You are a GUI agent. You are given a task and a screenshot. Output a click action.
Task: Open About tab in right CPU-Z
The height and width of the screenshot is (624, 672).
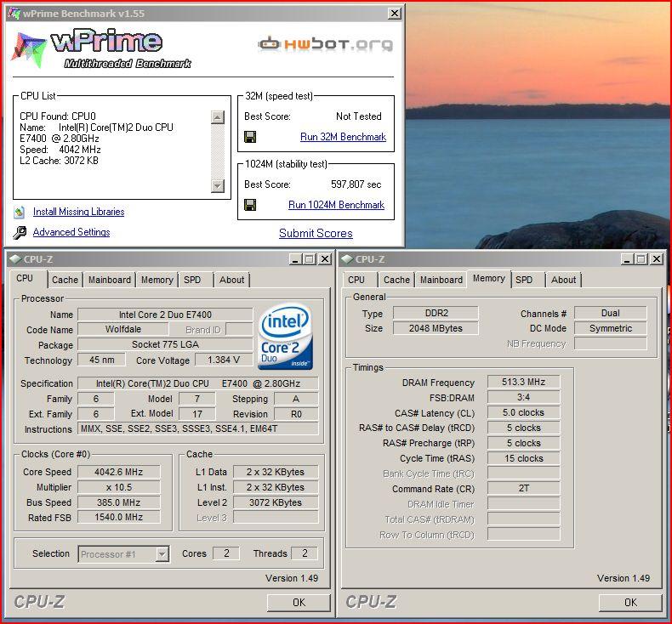point(563,280)
